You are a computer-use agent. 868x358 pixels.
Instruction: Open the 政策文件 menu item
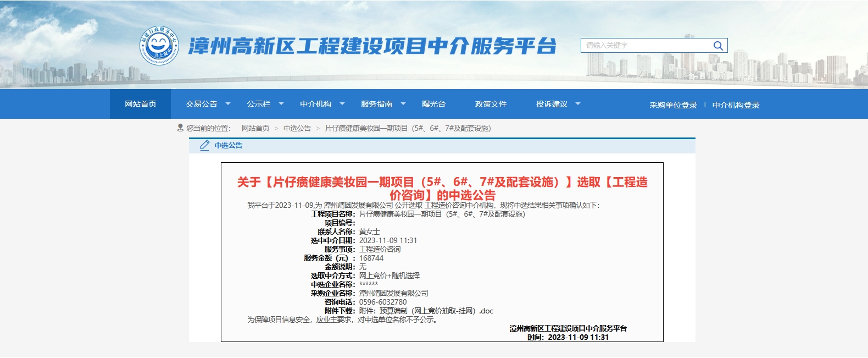(491, 104)
